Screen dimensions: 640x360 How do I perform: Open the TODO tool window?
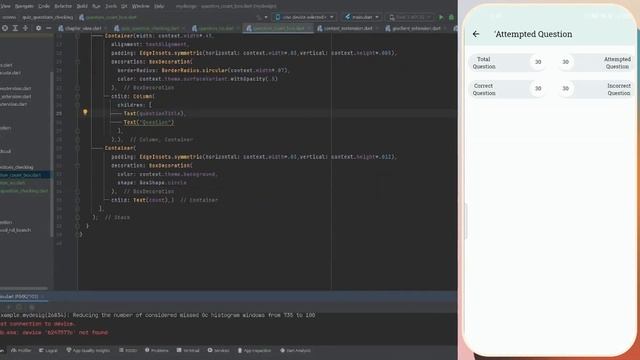(128, 350)
